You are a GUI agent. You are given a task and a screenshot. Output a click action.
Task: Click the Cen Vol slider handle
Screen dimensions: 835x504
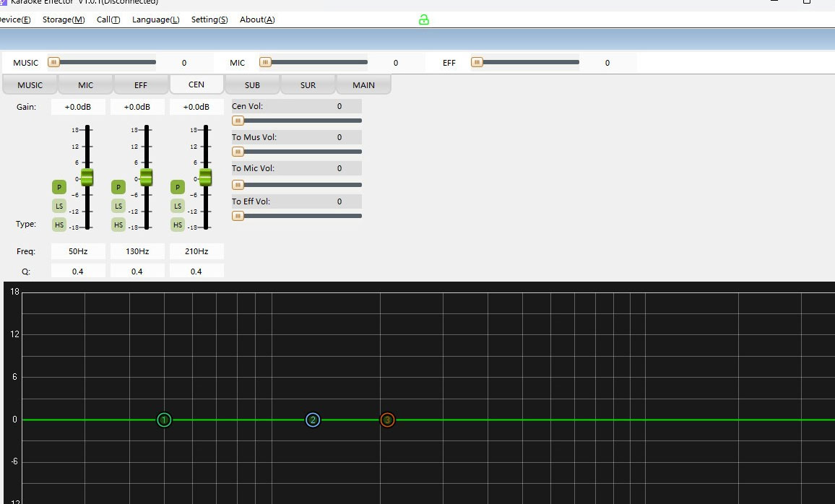coord(238,121)
